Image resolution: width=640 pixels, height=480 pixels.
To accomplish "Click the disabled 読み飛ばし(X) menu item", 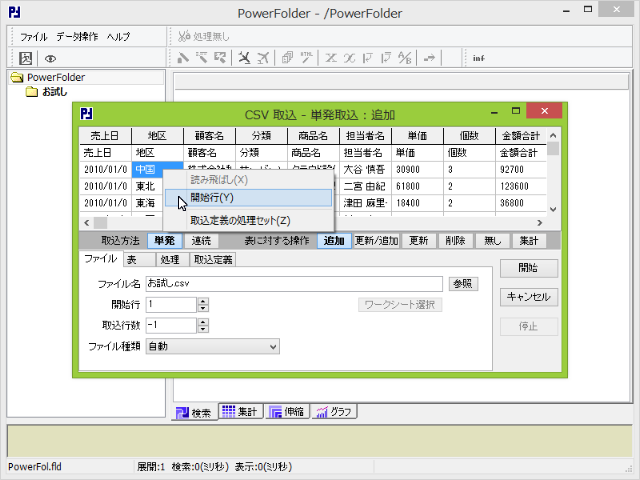I will [x=249, y=180].
